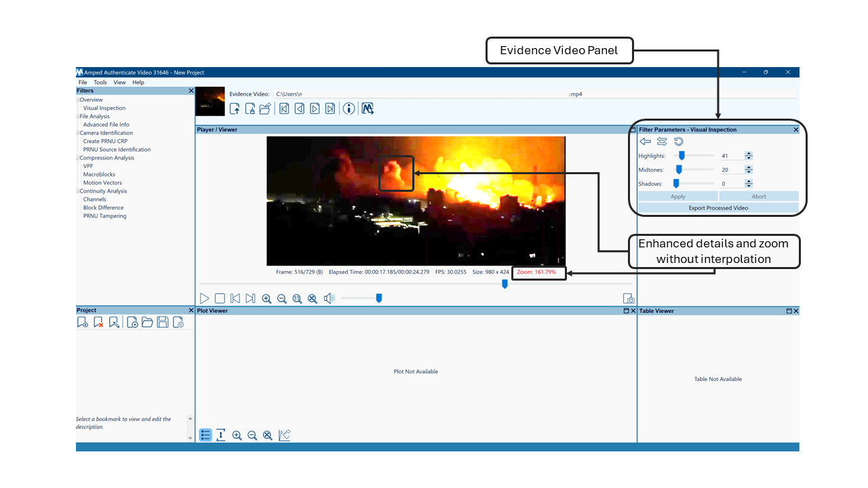Image resolution: width=868 pixels, height=488 pixels.
Task: Collapse the Compression Analysis group
Action: click(x=77, y=157)
